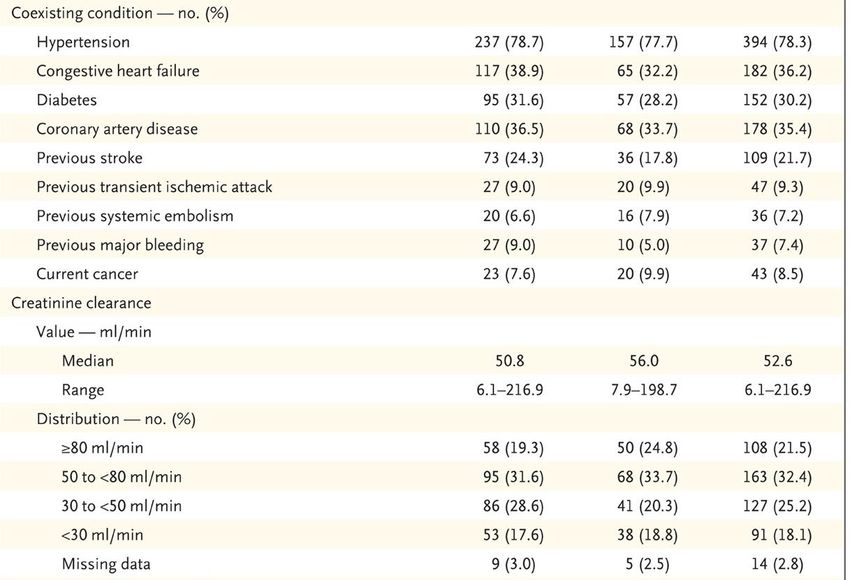Click the value 394 (78.3) for hypertension
Image resolution: width=850 pixels, height=580 pixels.
point(777,42)
